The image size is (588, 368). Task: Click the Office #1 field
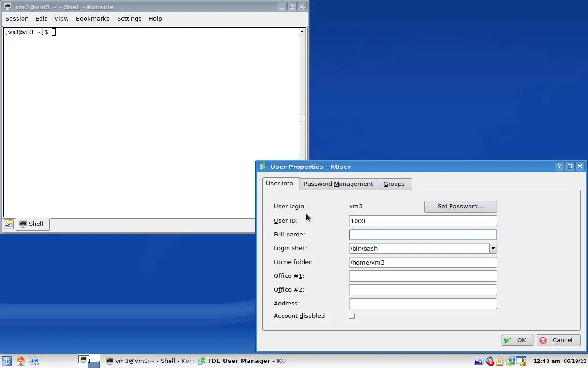423,276
